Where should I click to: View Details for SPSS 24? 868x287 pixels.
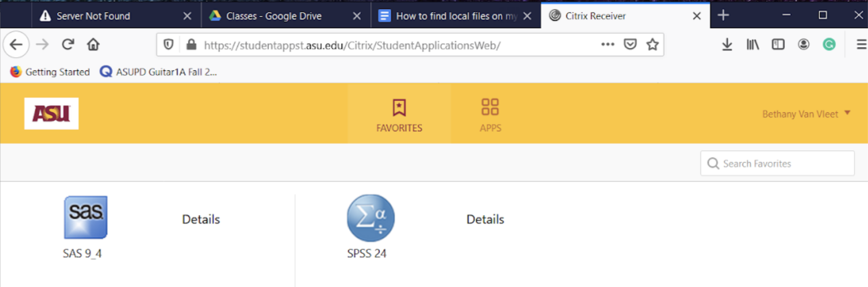point(485,219)
